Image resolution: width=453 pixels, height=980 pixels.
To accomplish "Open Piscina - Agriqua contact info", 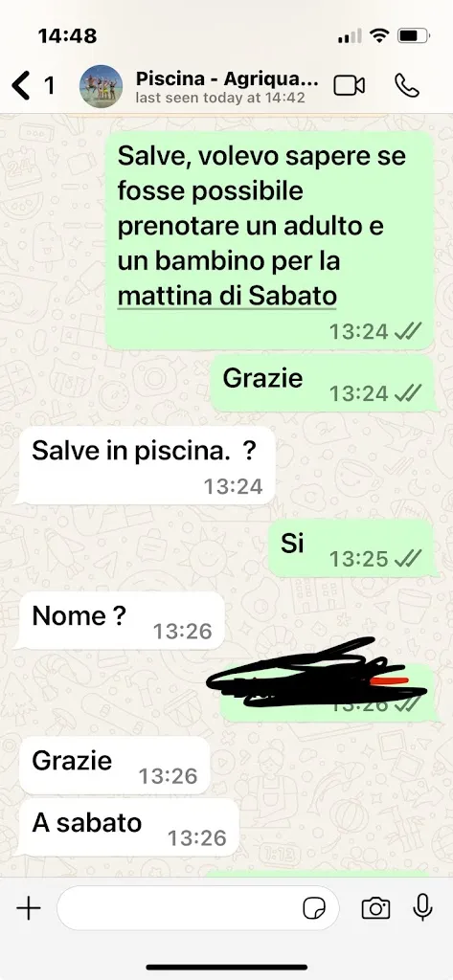I will [227, 79].
